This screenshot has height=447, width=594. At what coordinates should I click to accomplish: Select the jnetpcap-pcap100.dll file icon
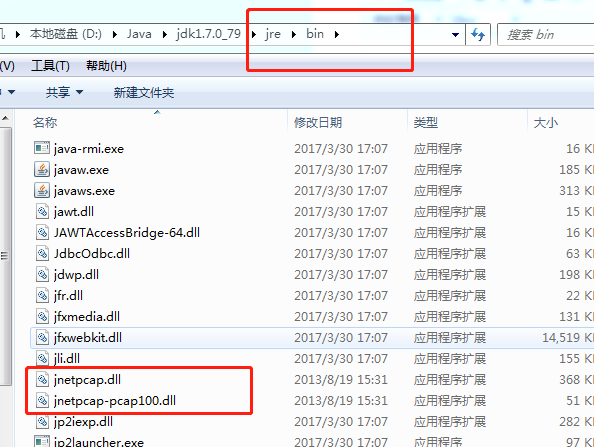[x=42, y=400]
